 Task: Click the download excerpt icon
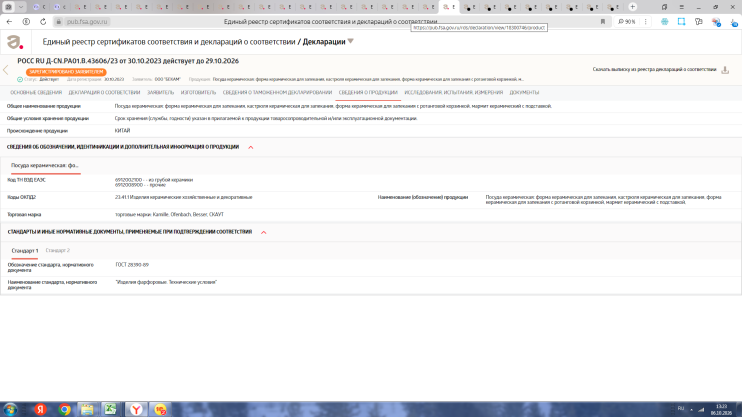[725, 70]
